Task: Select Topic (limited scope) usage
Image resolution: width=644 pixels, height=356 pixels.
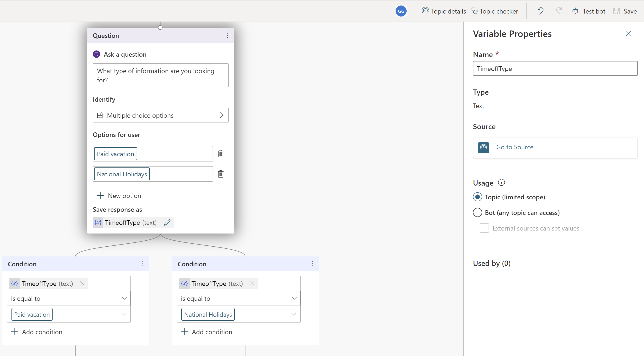Action: 477,197
